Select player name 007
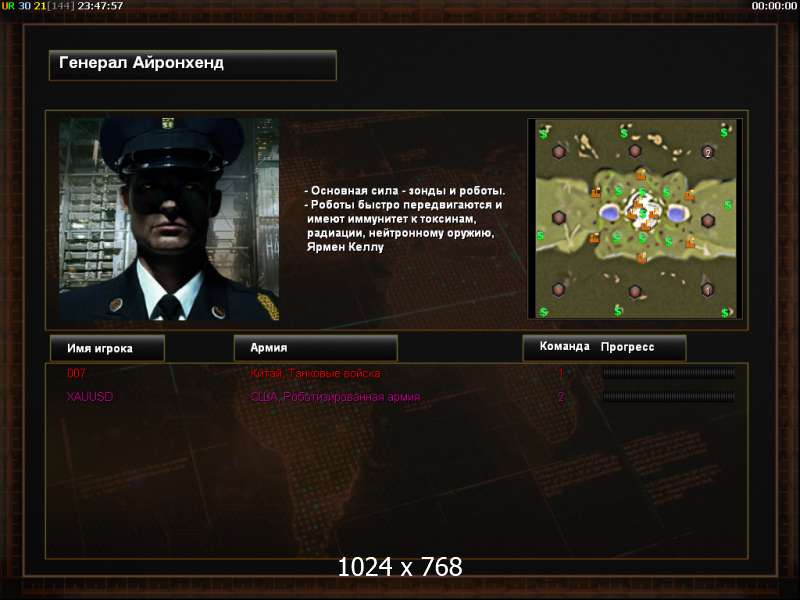Screen dimensions: 800x600 [x=76, y=373]
